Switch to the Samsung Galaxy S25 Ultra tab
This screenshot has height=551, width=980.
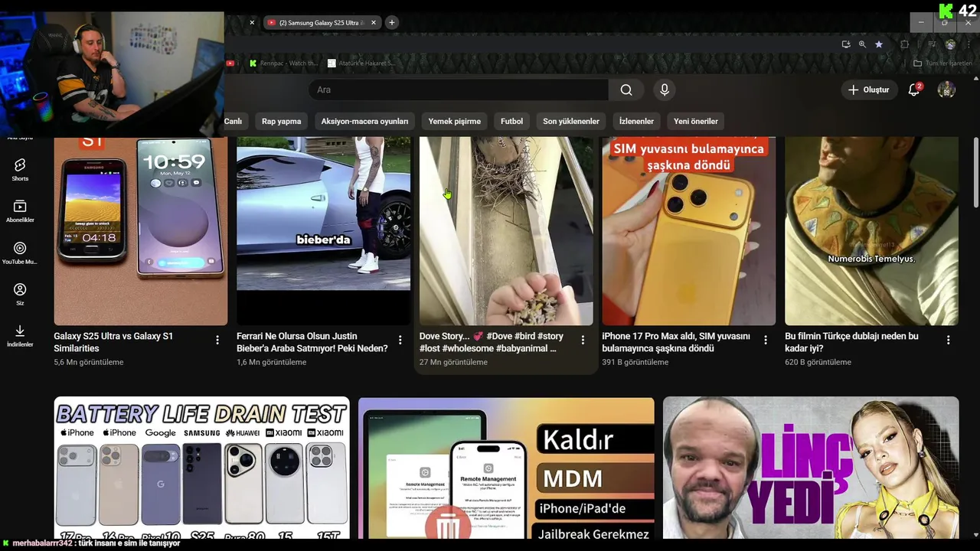point(322,23)
